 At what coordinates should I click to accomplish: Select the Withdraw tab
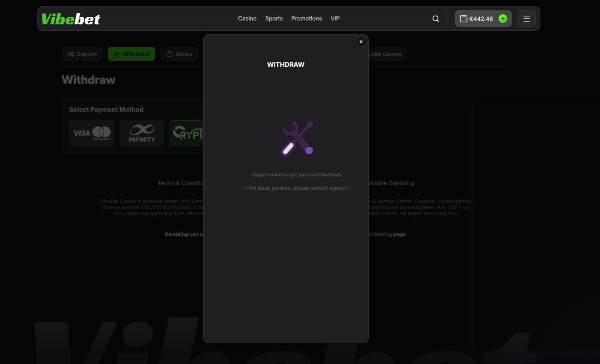point(131,54)
